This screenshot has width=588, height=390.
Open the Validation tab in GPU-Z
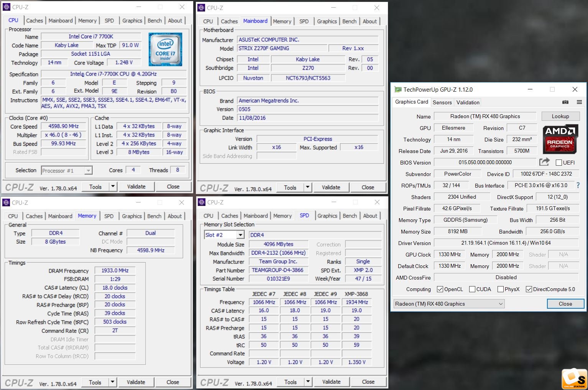click(x=468, y=102)
